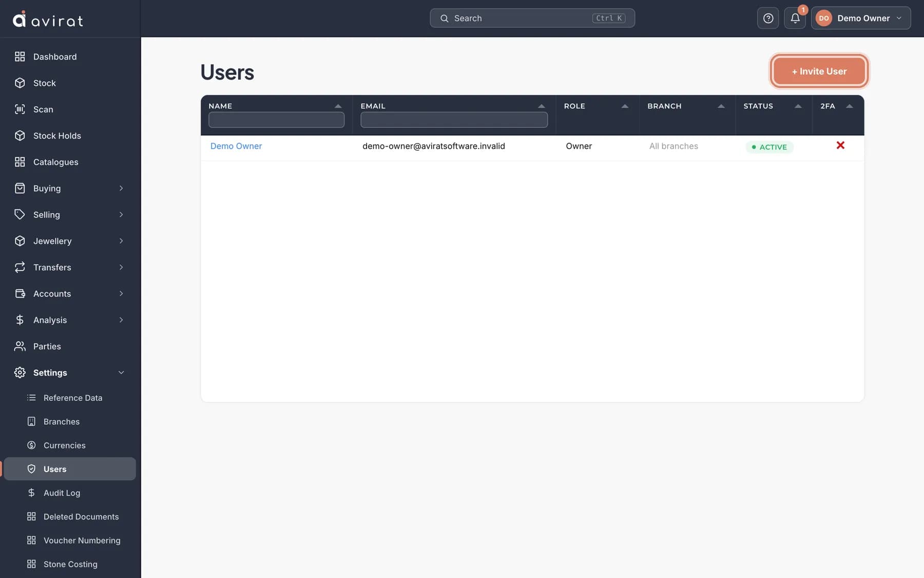This screenshot has height=578, width=924.
Task: Click the Deleted Documents icon
Action: click(x=31, y=516)
